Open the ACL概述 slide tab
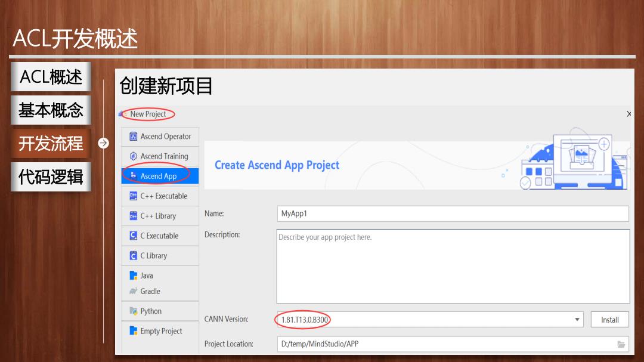 51,77
